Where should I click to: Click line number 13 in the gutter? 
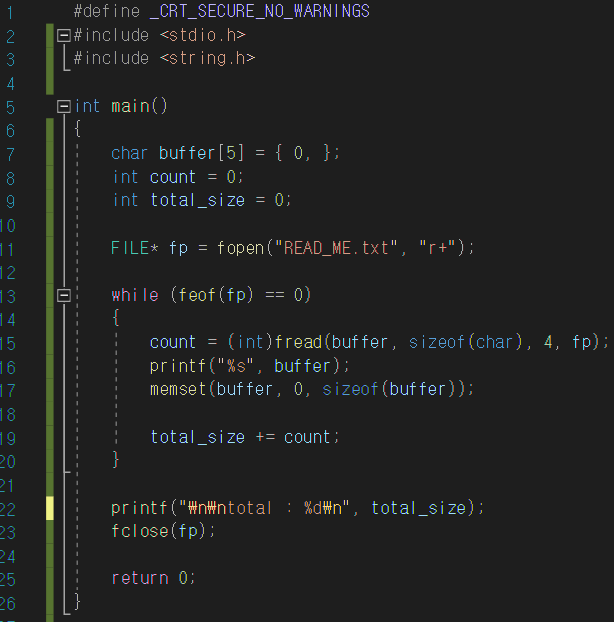pos(8,297)
